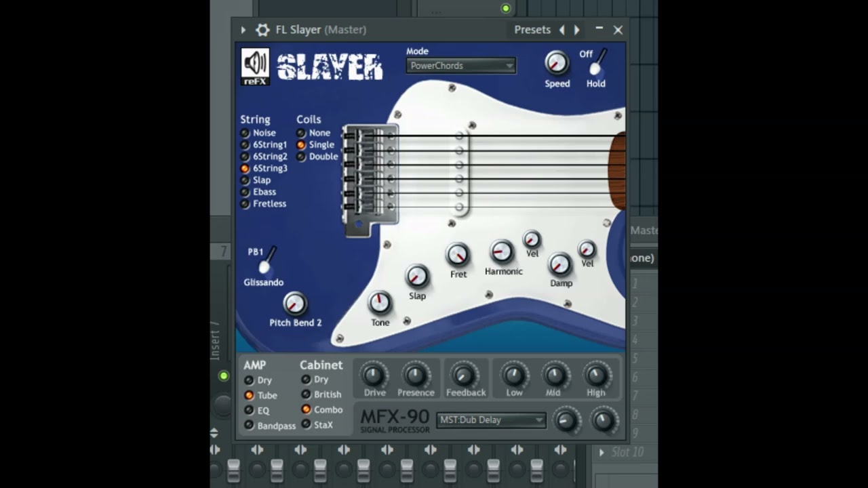Expand Slot 10 in the mixer panel
This screenshot has width=868, height=488.
point(601,452)
